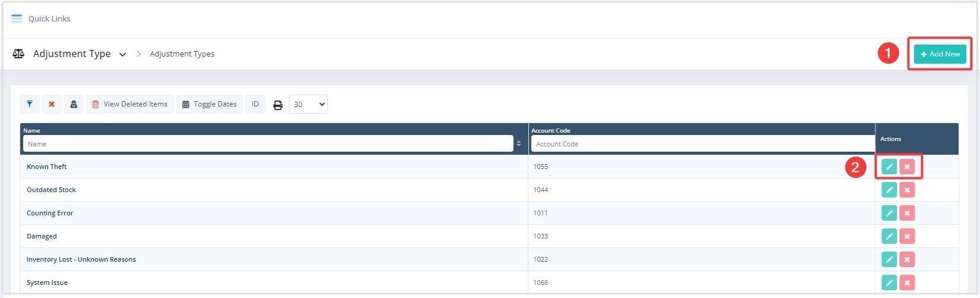This screenshot has width=980, height=298.
Task: Click account code 1055
Action: tap(540, 167)
